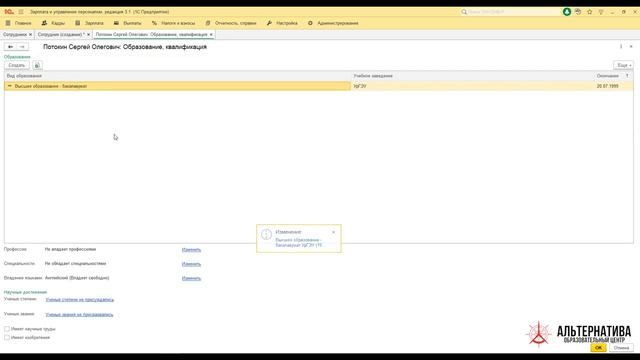
Task: Click the search magnifier icon
Action: tap(464, 12)
